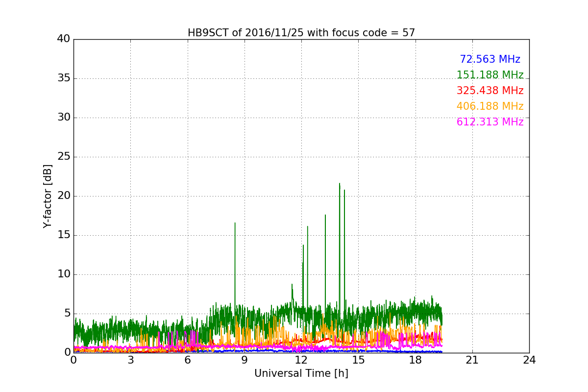Click the plot title 'HB9SCT of 2016/11/25'
Screen dimensions: 588x392
(301, 33)
